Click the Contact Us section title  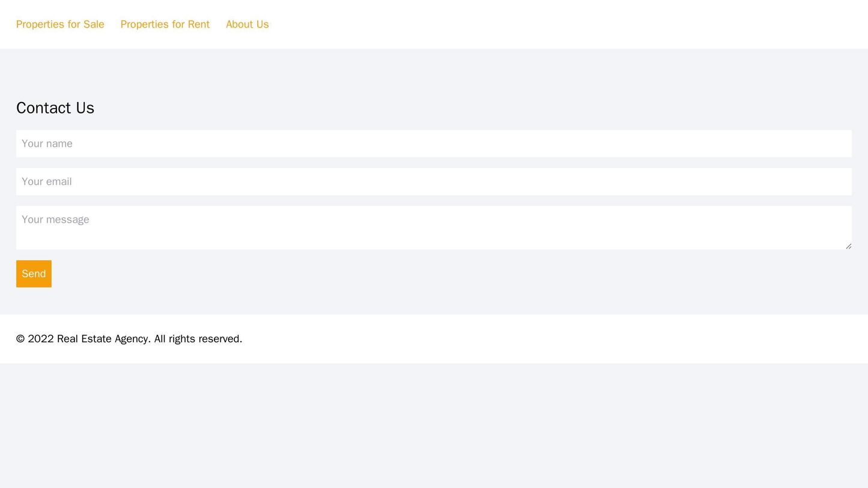55,108
